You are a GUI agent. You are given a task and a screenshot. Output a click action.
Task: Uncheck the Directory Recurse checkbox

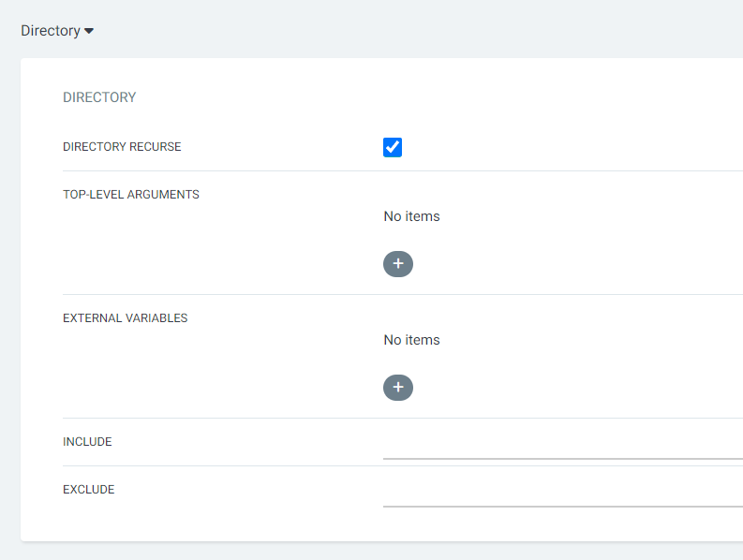(x=393, y=147)
